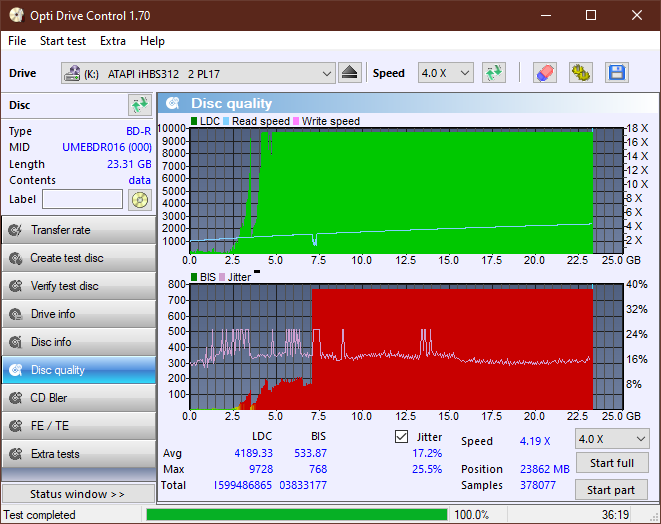
Task: Click the Jitter max value 25.5%
Action: point(427,469)
